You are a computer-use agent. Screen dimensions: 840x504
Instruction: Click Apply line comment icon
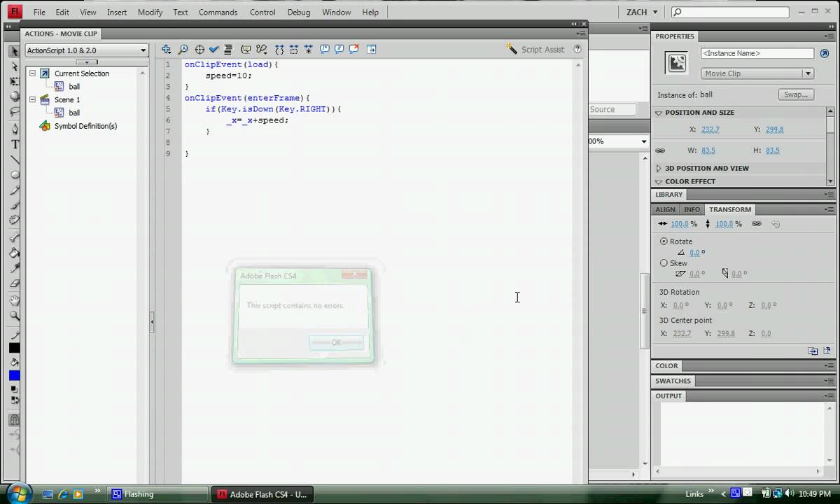[339, 50]
